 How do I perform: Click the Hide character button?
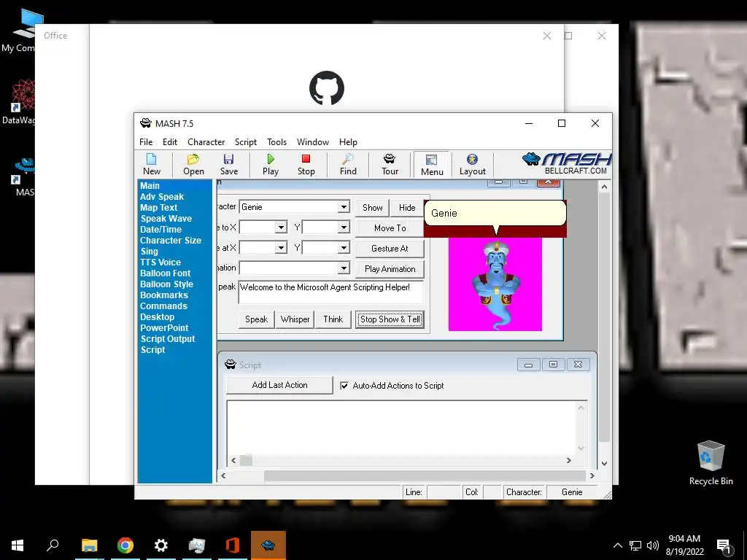407,208
